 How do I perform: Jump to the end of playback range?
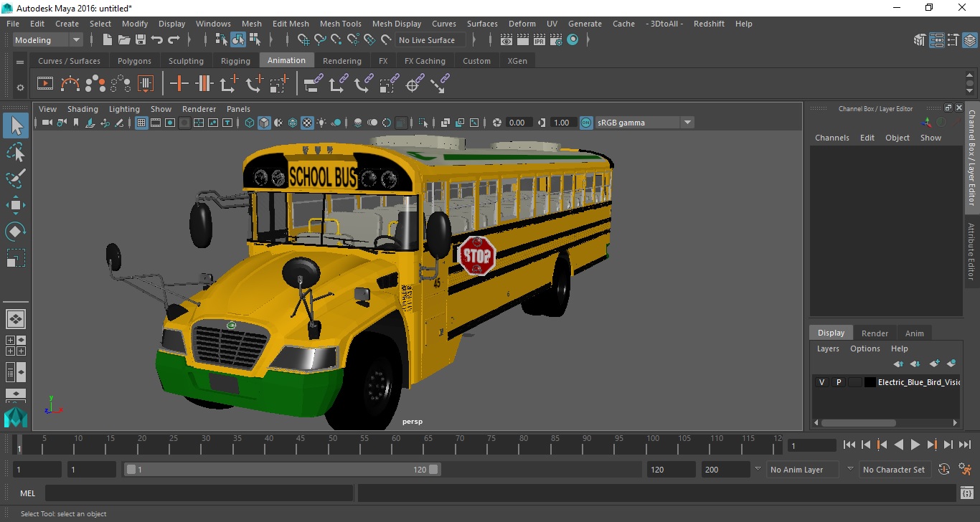pos(964,445)
